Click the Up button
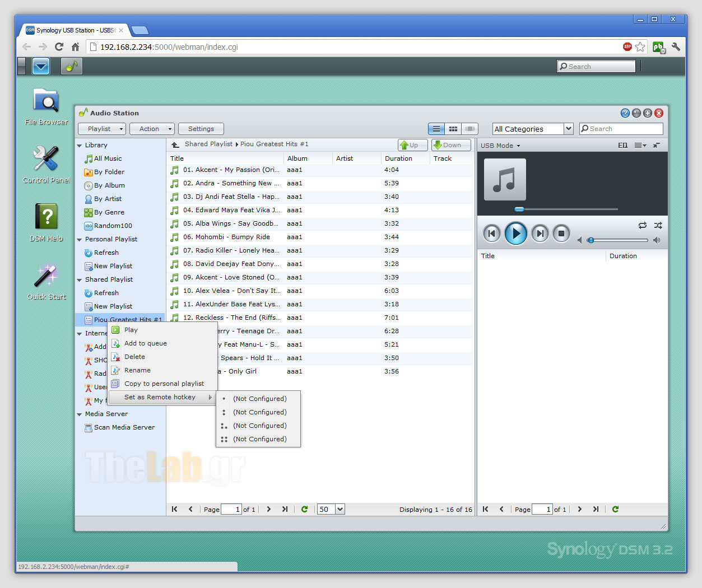This screenshot has height=588, width=702. click(413, 145)
